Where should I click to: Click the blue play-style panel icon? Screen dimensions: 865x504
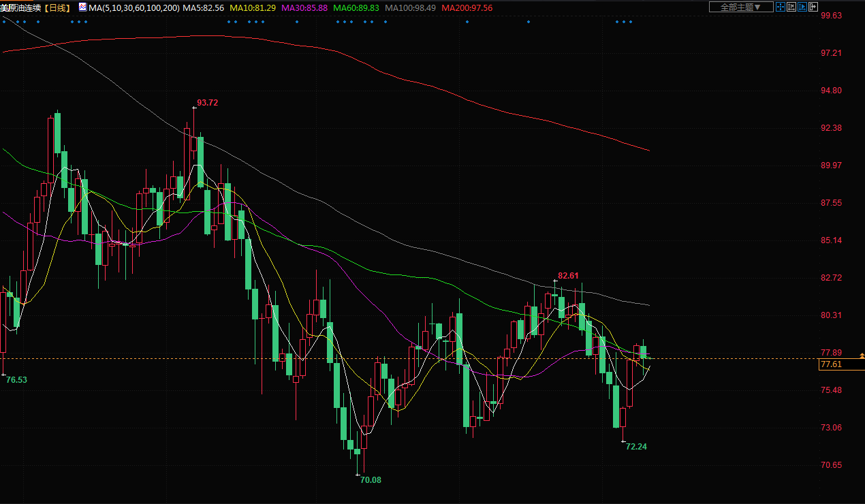802,7
